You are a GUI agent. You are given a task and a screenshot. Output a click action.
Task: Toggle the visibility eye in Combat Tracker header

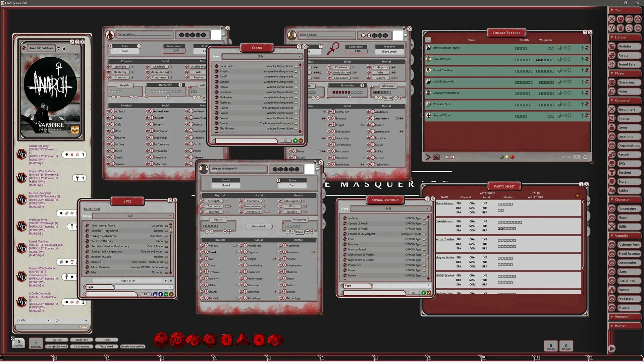pyautogui.click(x=428, y=40)
